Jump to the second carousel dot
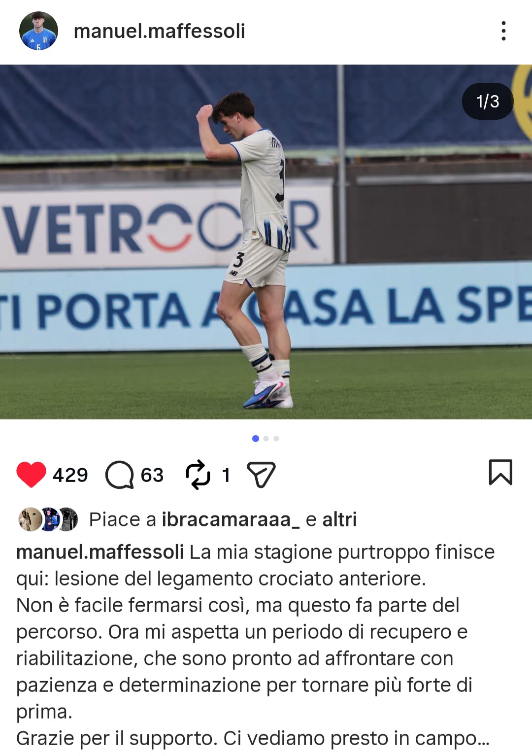This screenshot has height=756, width=532. 266,439
